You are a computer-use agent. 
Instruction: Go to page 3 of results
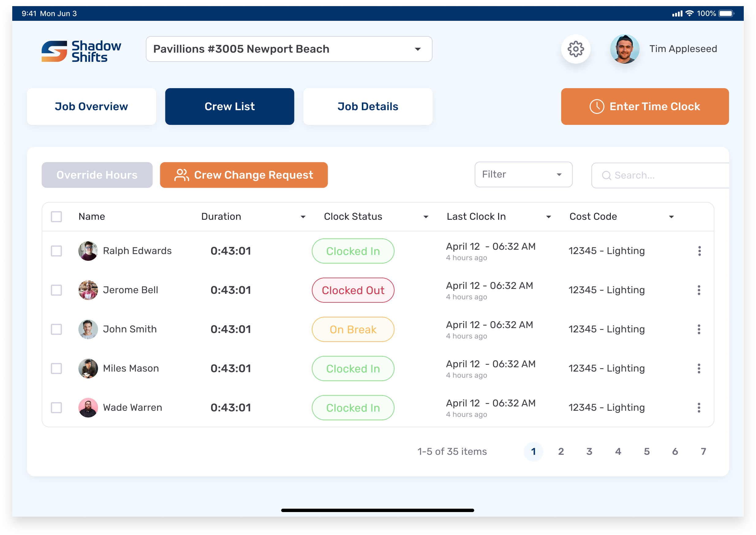tap(589, 452)
